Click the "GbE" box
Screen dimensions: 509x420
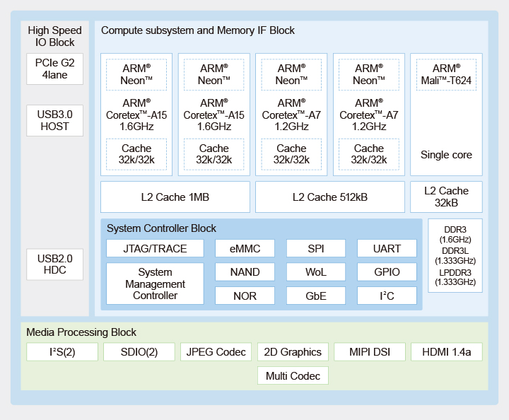(x=316, y=296)
